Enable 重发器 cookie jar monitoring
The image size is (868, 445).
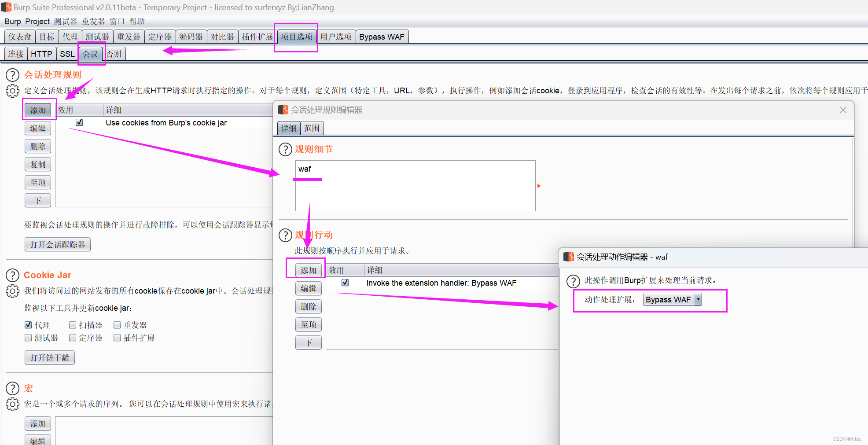click(x=117, y=325)
